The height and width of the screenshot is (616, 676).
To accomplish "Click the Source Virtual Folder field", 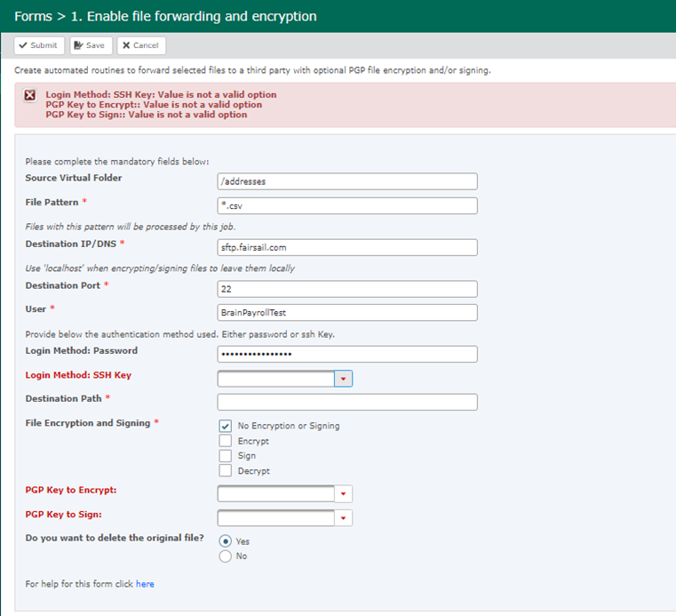I will [x=347, y=181].
